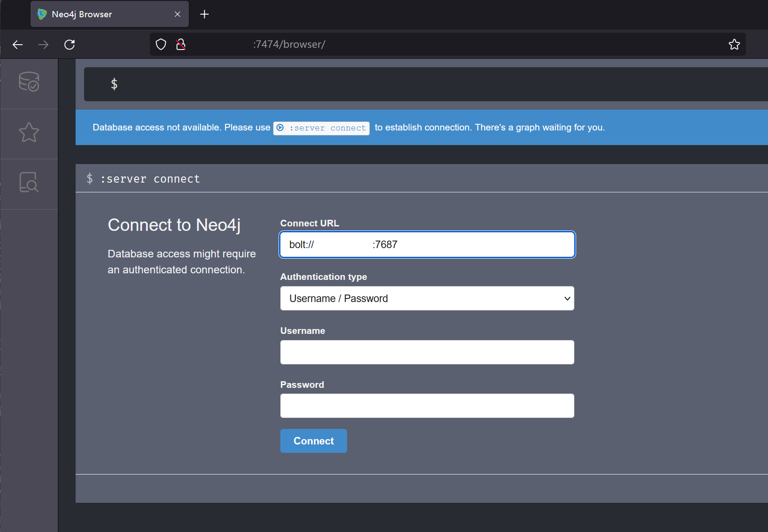Bookmark this page with the star icon

click(734, 44)
